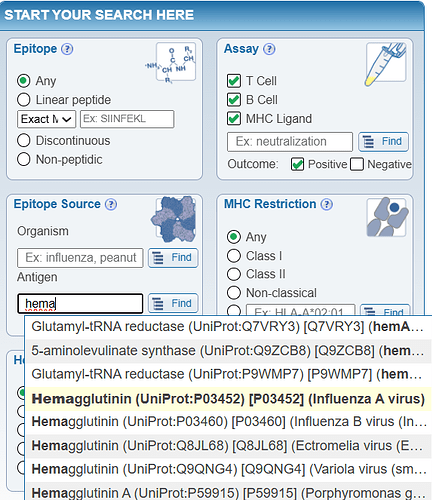Screen dimensions: 432x500
Task: Pick Hemagglutinin P03460 Influenza B suggestion
Action: [228, 422]
